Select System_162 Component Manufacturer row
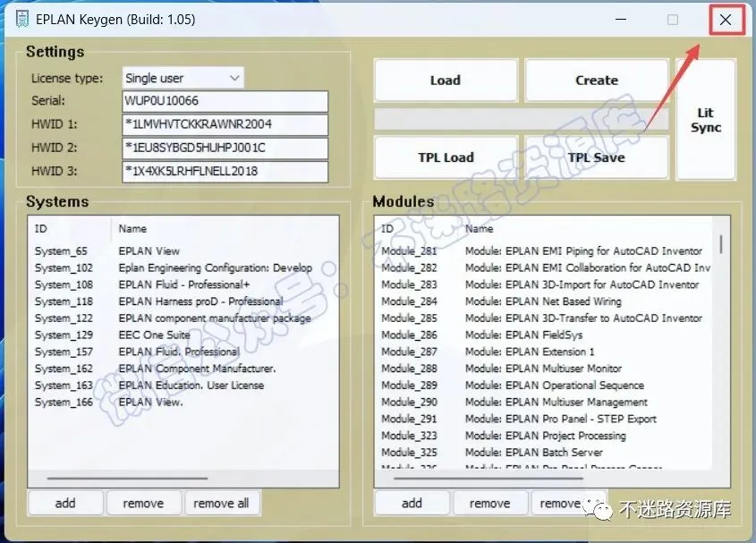The height and width of the screenshot is (543, 756). (x=183, y=369)
